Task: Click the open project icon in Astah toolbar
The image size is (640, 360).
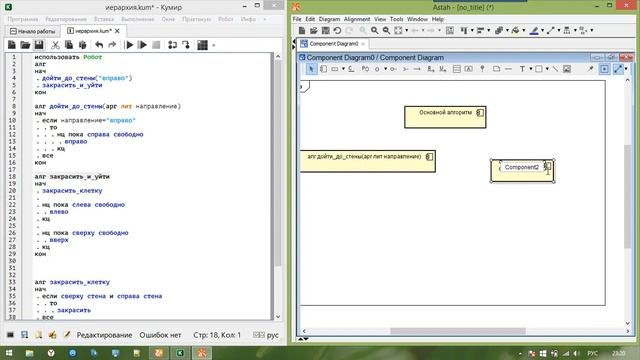Action: 313,30
